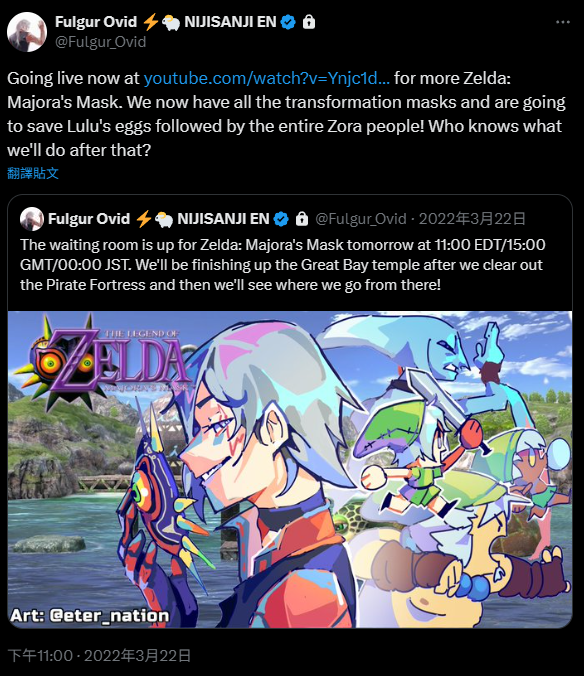
Task: Click Fulgur Ovid display name in main tweet
Action: (96, 22)
